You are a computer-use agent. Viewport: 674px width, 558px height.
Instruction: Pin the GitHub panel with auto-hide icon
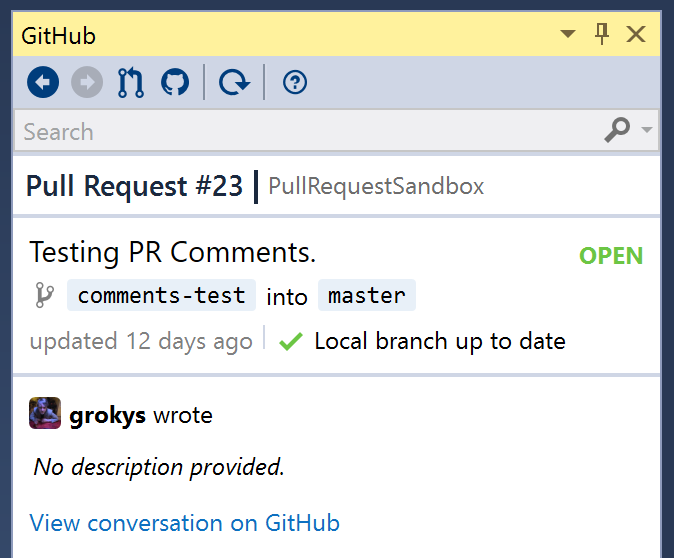[x=602, y=34]
